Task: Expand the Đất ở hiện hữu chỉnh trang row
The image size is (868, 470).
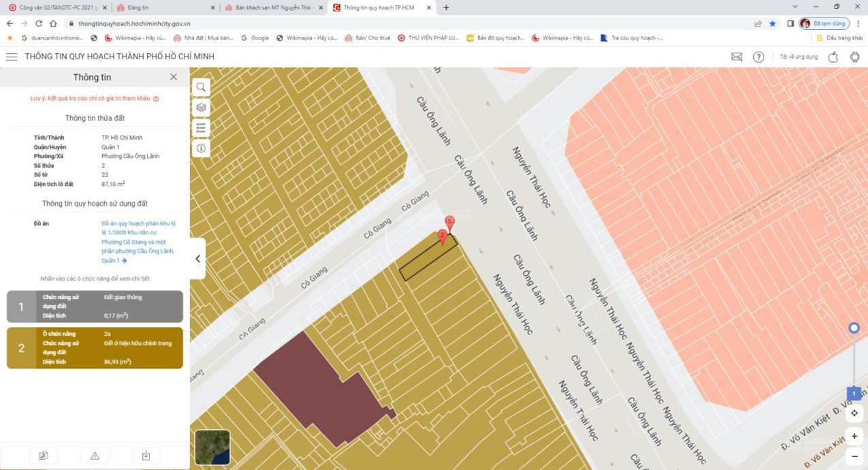Action: (95, 348)
